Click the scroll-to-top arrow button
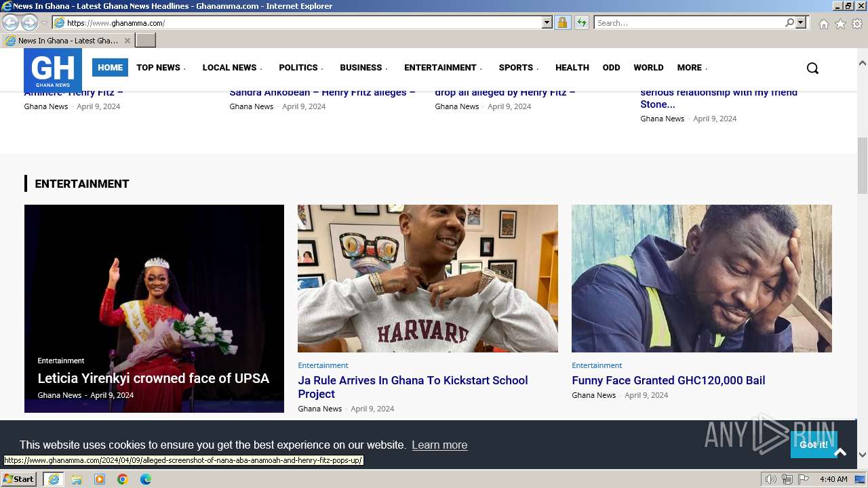 [x=840, y=452]
